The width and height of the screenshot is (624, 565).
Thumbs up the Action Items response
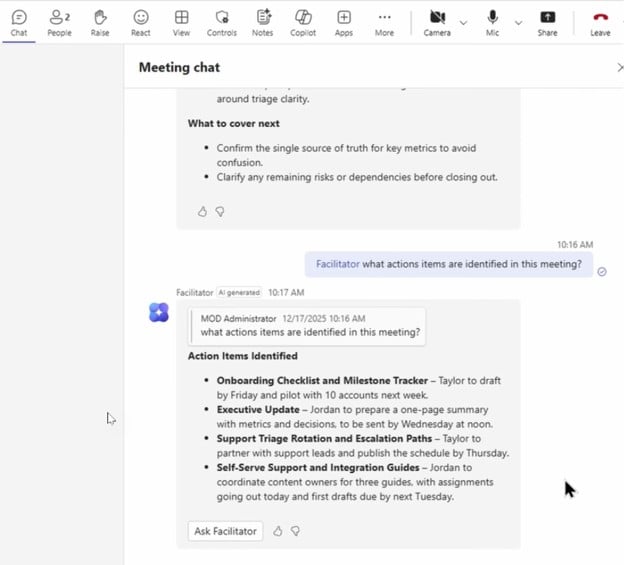(278, 531)
